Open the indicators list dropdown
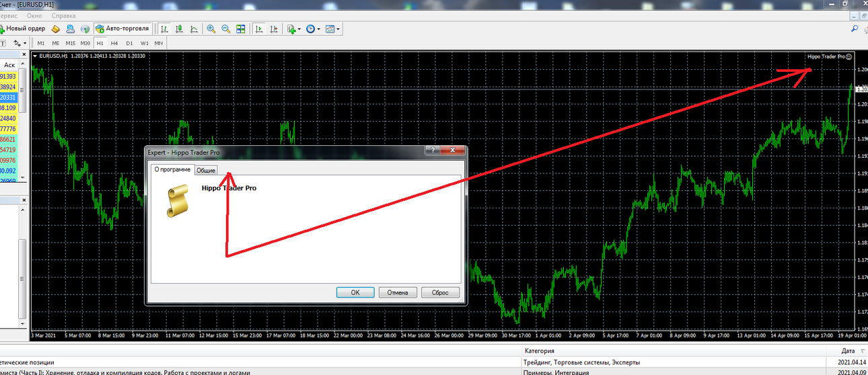The image size is (868, 375). point(293,29)
